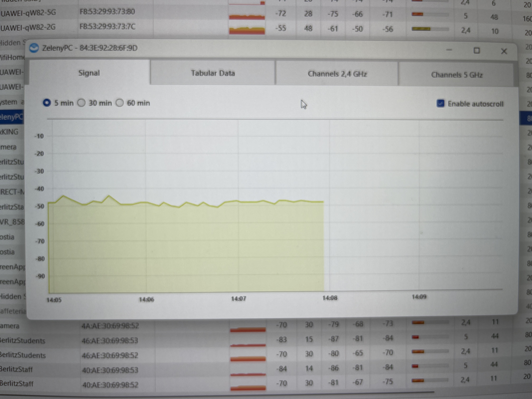Viewport: 532px width, 399px height.
Task: Click the ZelenyPC window app icon
Action: [34, 48]
